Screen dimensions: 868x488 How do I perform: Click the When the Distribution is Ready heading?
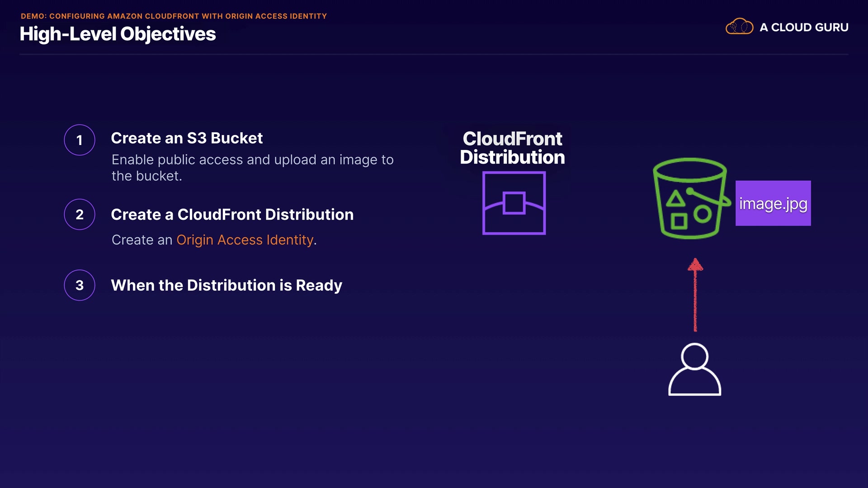226,286
